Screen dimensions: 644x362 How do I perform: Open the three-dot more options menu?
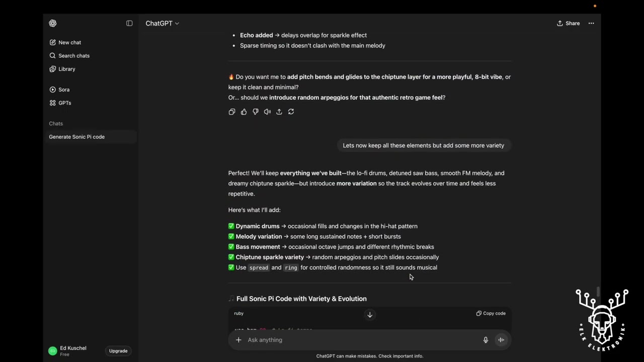[x=591, y=23]
